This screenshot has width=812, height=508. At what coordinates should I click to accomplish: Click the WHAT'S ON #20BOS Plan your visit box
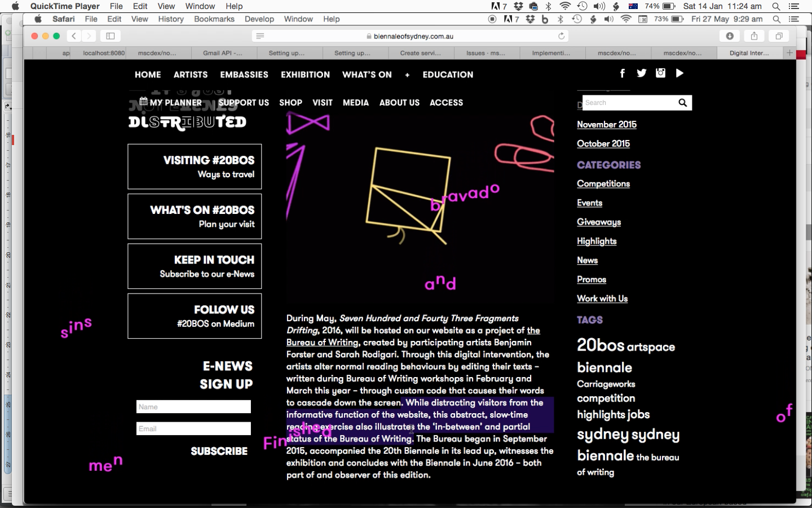tap(195, 216)
